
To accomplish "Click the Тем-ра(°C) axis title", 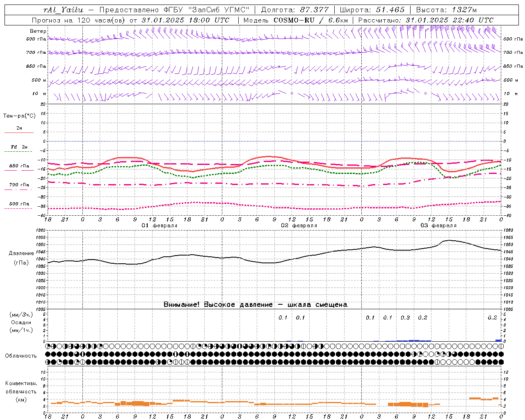I will [19, 116].
